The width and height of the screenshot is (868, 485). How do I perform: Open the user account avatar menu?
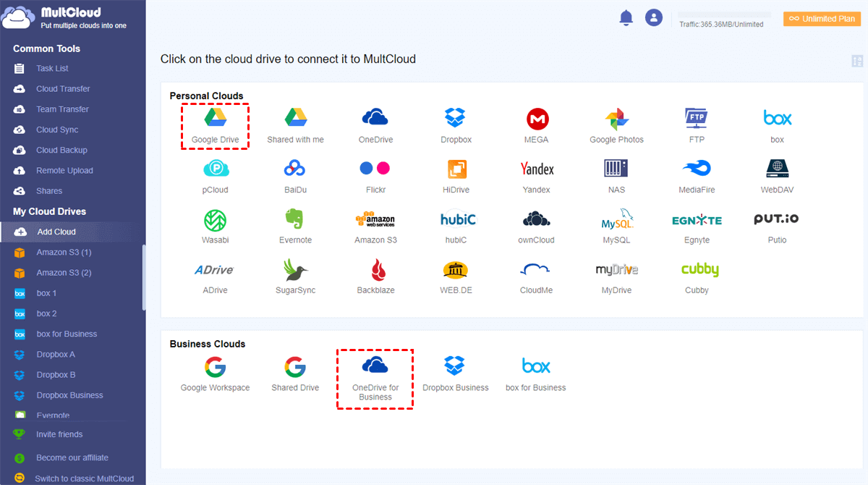(x=654, y=18)
